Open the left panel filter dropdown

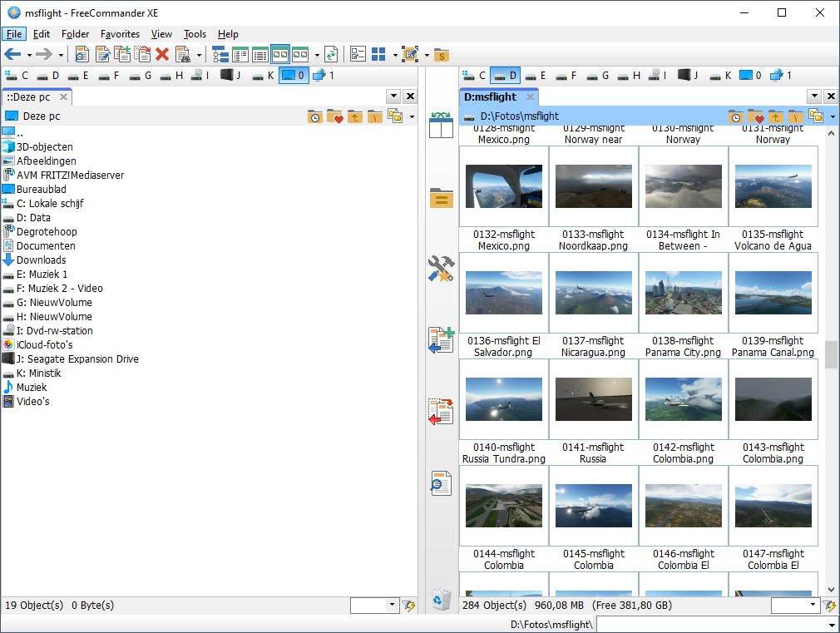(x=393, y=606)
